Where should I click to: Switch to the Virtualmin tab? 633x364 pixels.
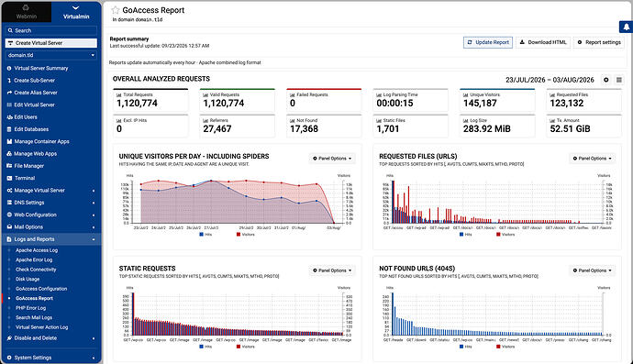click(76, 12)
